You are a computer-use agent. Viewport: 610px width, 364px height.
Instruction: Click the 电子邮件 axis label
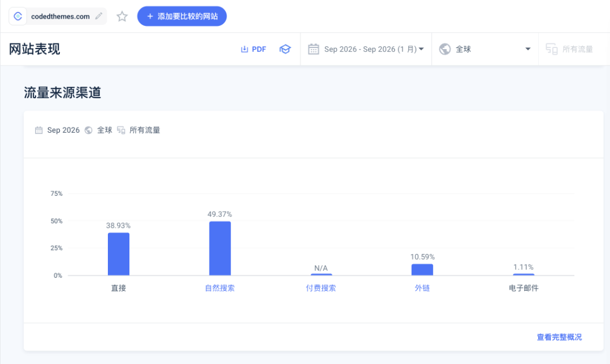(x=524, y=288)
